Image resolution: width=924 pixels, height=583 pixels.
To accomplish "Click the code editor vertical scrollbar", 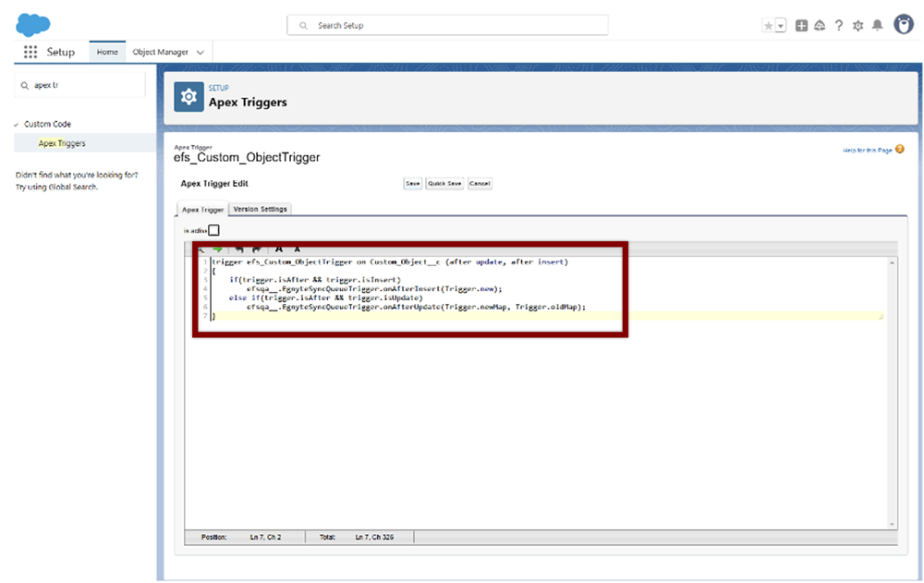I will [x=892, y=394].
